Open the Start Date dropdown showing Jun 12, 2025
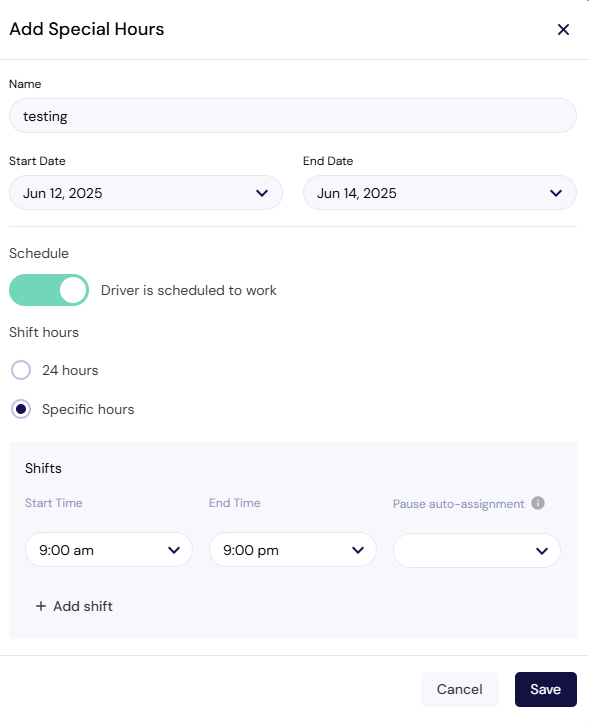589x721 pixels. [146, 193]
